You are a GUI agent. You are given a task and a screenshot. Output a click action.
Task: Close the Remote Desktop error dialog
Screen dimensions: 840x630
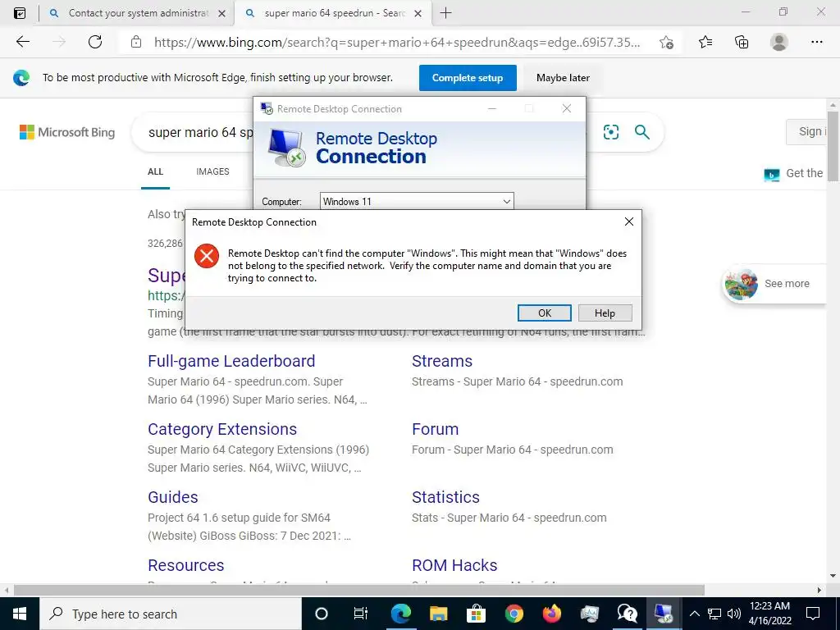tap(629, 221)
